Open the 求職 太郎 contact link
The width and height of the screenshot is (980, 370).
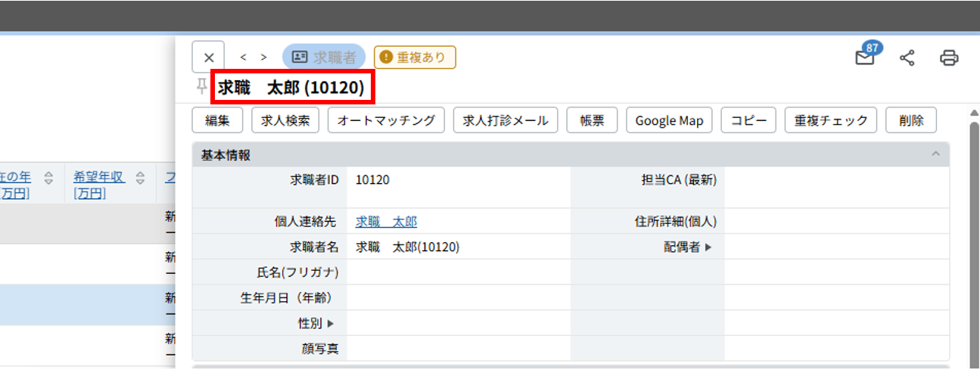(386, 222)
